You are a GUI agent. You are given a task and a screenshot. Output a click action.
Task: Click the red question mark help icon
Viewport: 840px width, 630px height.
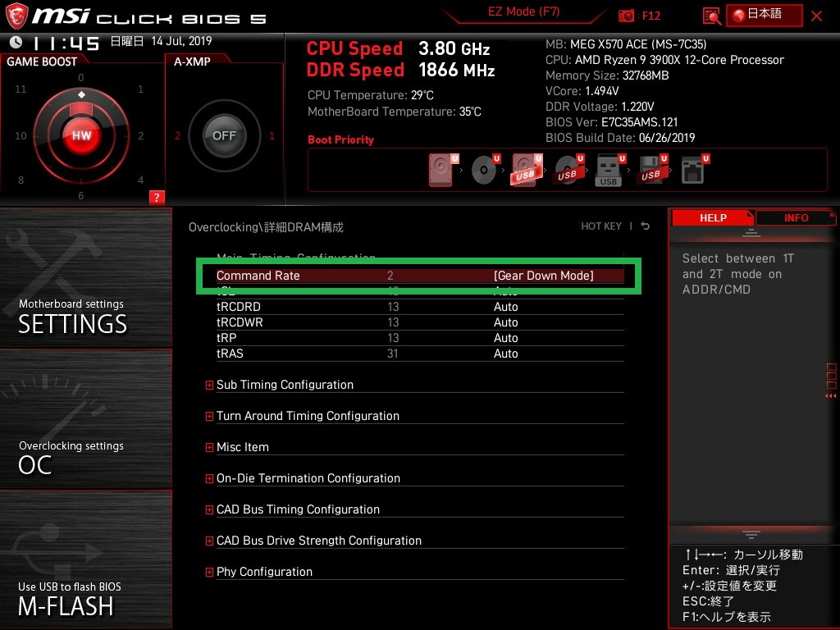(x=157, y=197)
